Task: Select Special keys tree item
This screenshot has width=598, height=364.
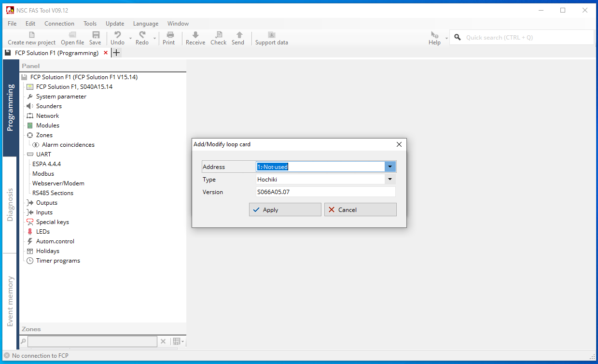Action: tap(52, 222)
